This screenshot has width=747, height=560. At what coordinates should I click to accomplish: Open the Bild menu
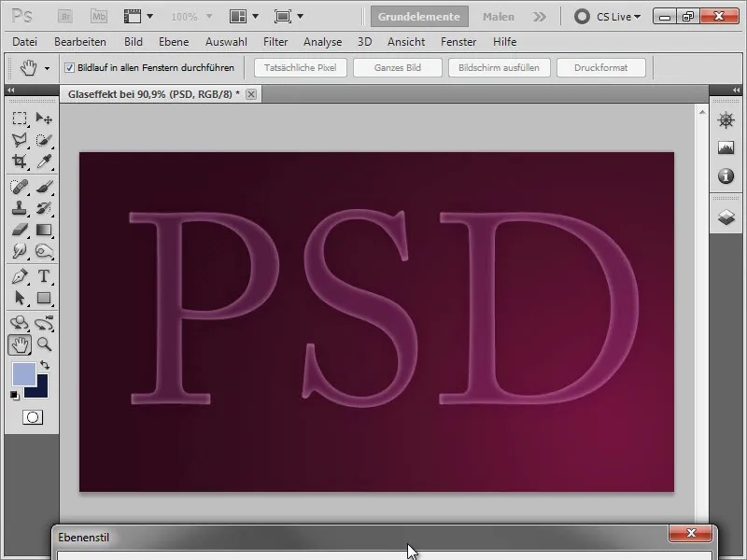tap(134, 42)
